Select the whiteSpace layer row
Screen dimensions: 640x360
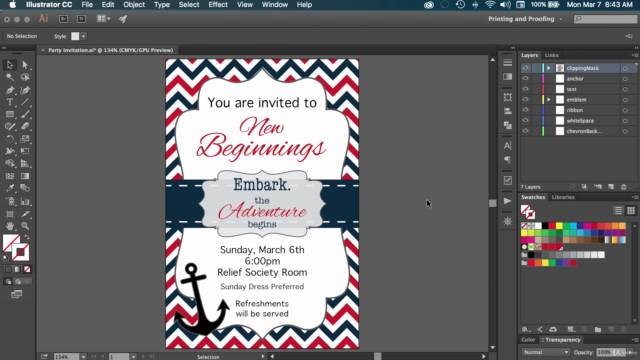[x=580, y=121]
